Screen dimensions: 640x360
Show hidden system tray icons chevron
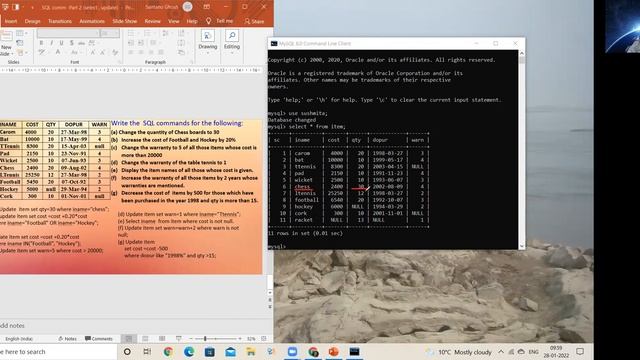[501, 352]
